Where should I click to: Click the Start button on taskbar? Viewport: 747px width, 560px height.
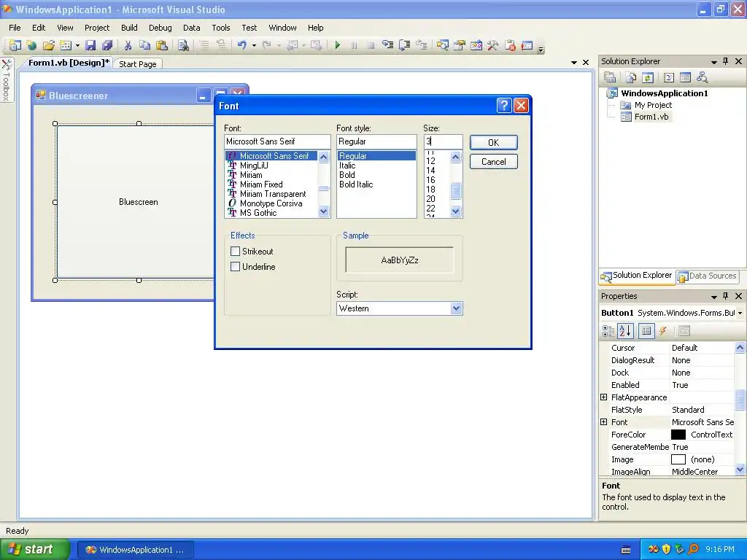tap(34, 549)
